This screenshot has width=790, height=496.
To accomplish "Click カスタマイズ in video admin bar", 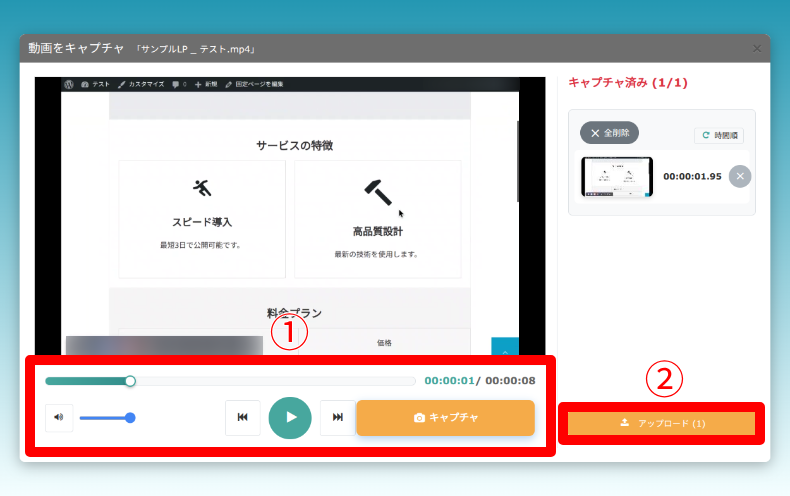I will click(x=141, y=84).
